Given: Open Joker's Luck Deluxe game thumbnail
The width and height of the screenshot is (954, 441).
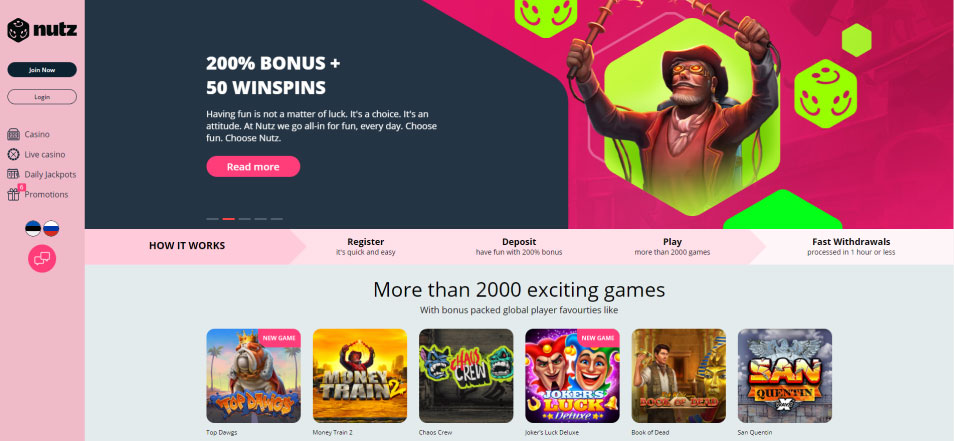Looking at the screenshot, I should pos(572,376).
